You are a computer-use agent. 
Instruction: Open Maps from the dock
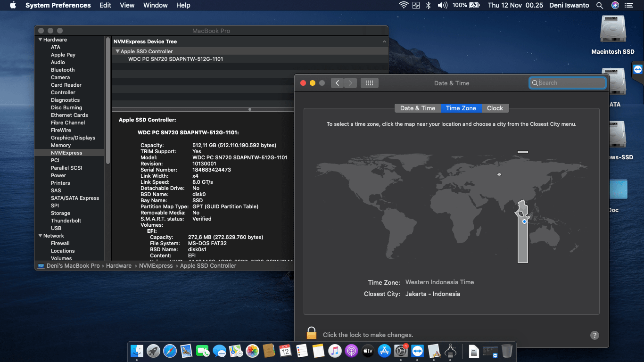coord(236,351)
